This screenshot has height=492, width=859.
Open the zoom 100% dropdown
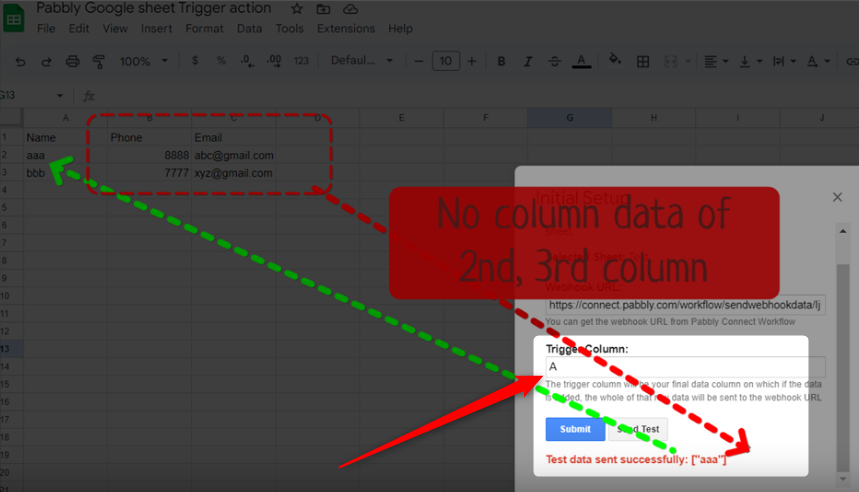[144, 61]
